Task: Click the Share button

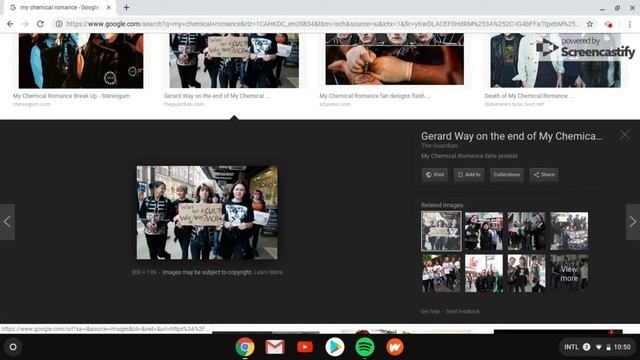Action: (544, 175)
